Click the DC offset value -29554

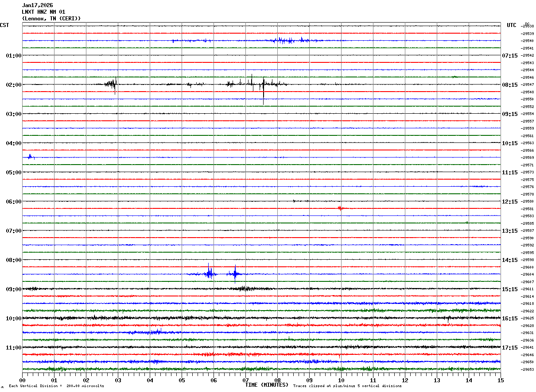[x=528, y=114]
